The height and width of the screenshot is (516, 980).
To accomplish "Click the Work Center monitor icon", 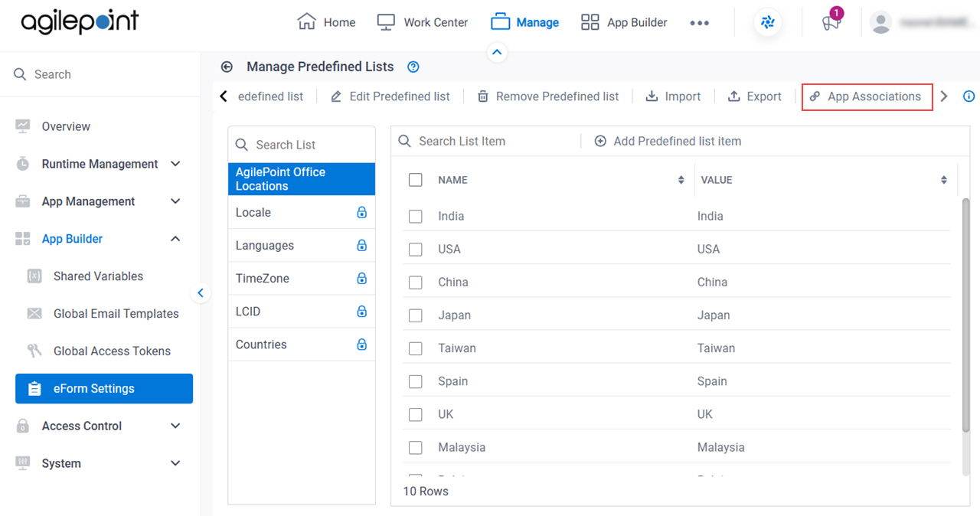I will [x=386, y=22].
